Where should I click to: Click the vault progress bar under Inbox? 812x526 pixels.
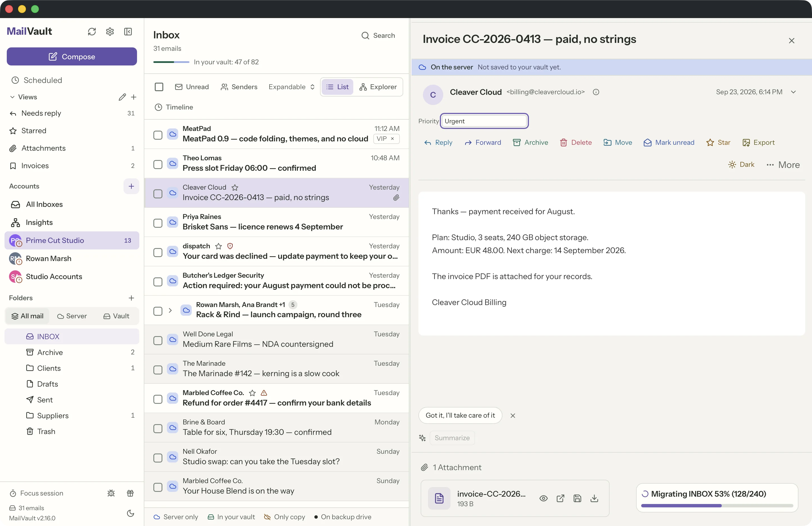[x=171, y=62]
